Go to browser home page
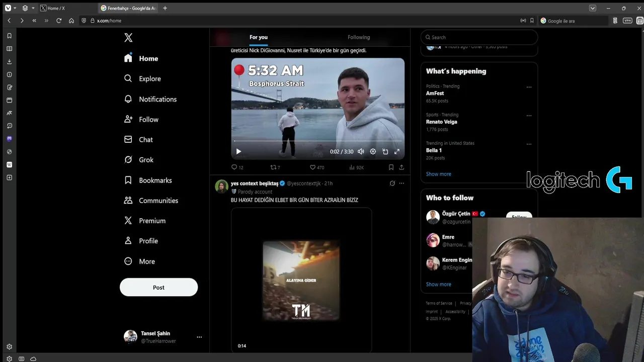644x362 pixels. point(71,21)
